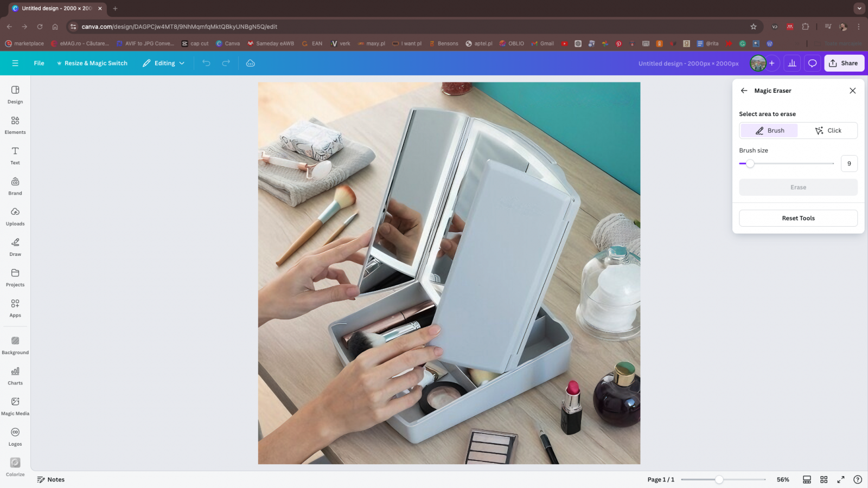Select Click erase mode
The width and height of the screenshot is (868, 488).
(828, 131)
